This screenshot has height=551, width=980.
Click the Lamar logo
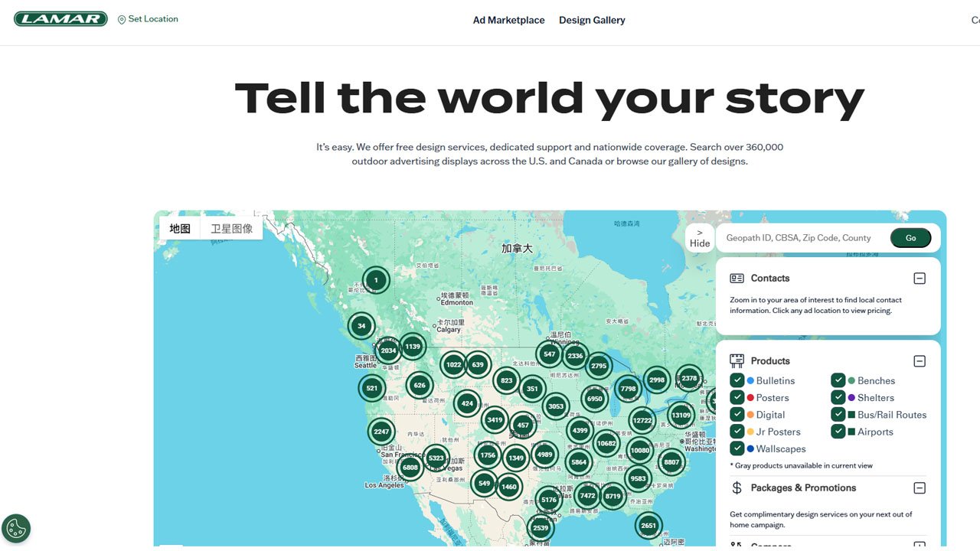[x=61, y=19]
